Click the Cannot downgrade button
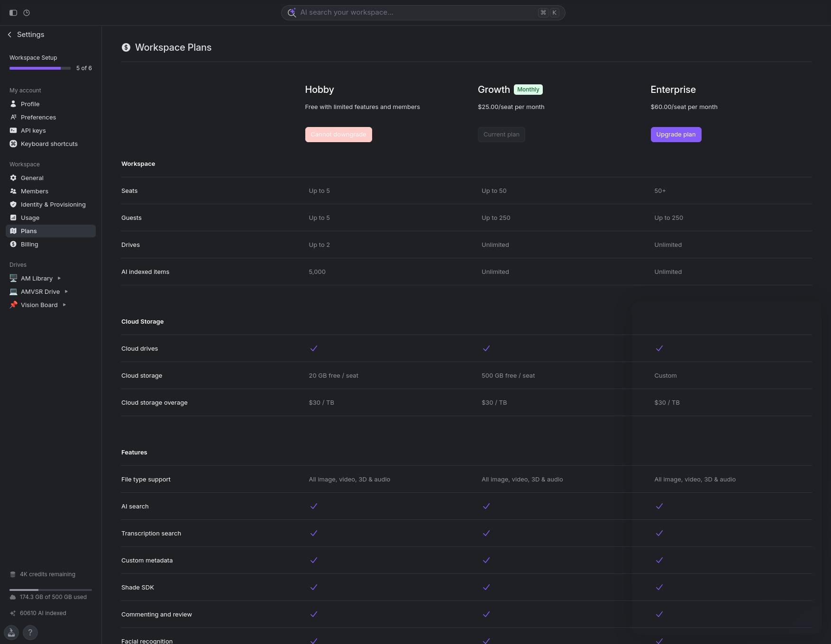Image resolution: width=831 pixels, height=644 pixels. 338,135
